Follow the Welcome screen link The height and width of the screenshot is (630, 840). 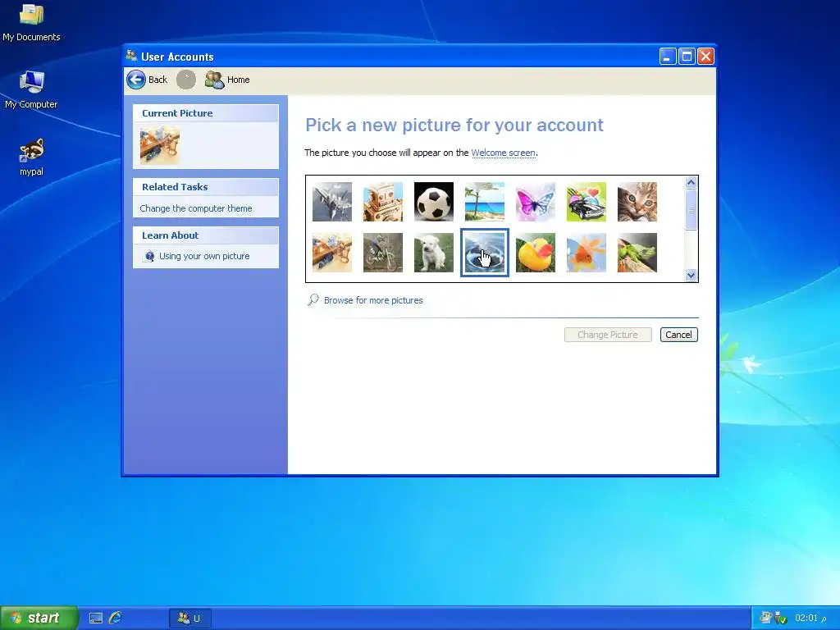tap(503, 153)
